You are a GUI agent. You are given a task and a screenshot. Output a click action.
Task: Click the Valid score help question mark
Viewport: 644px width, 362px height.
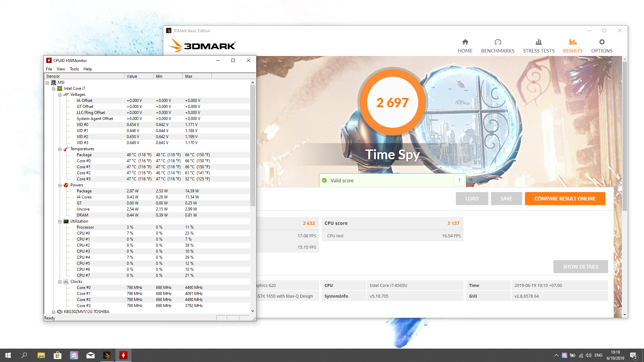coord(459,180)
